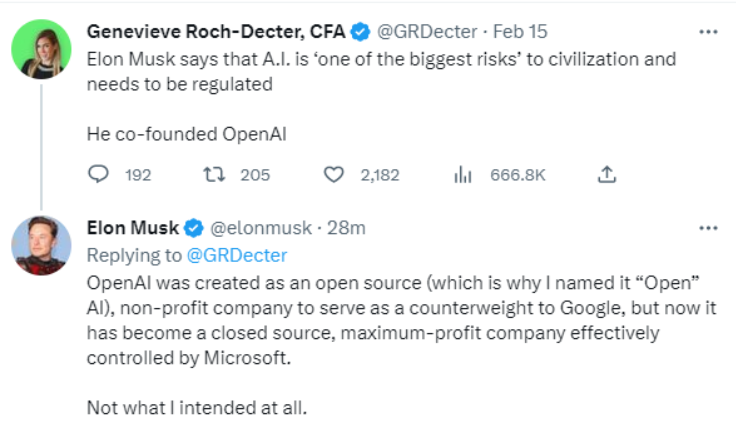The height and width of the screenshot is (432, 736).
Task: Open the Genevieve Roch-Decter, CFA display name
Action: pyautogui.click(x=216, y=32)
